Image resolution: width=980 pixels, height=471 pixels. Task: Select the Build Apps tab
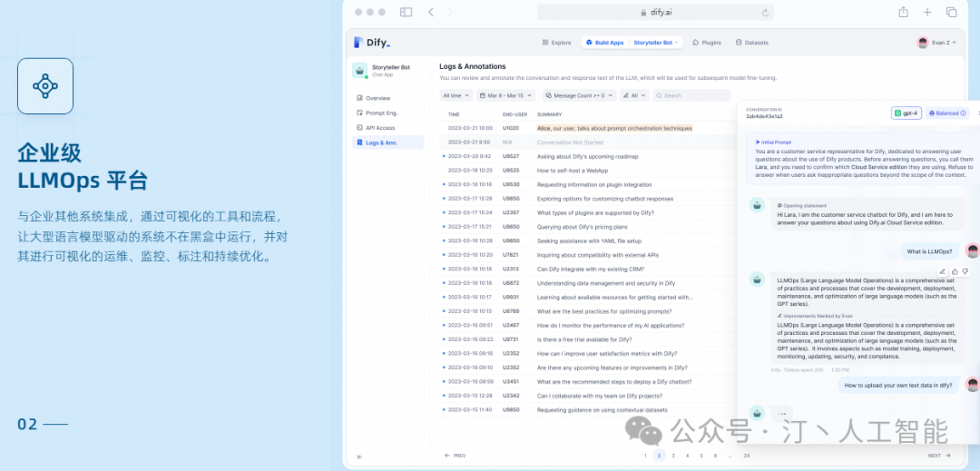(604, 43)
